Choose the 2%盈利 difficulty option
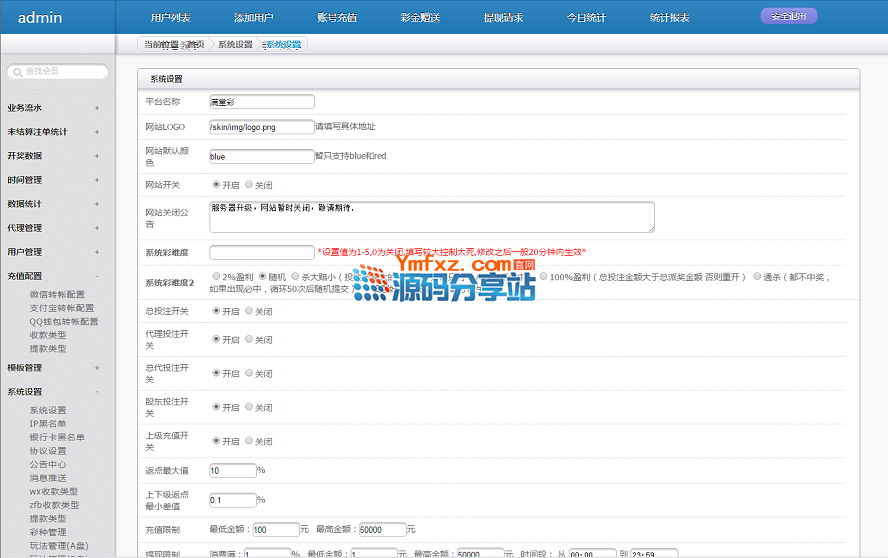The image size is (888, 558). [x=217, y=276]
